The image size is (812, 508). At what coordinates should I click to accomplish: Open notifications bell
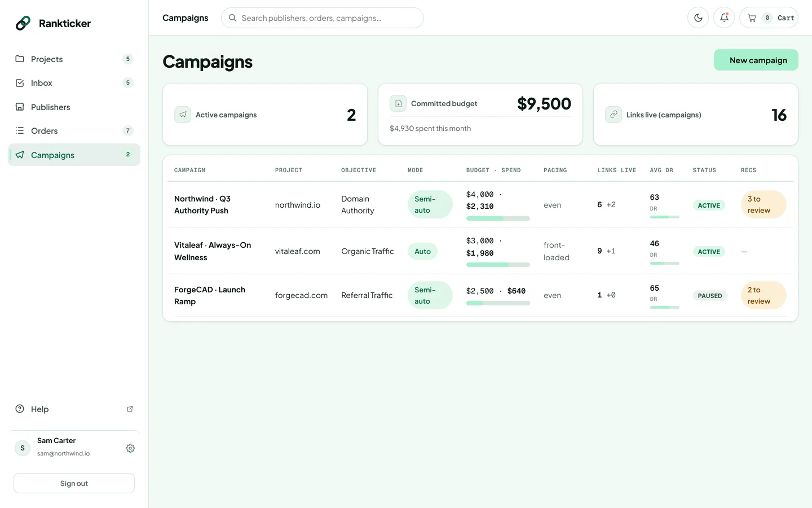724,18
